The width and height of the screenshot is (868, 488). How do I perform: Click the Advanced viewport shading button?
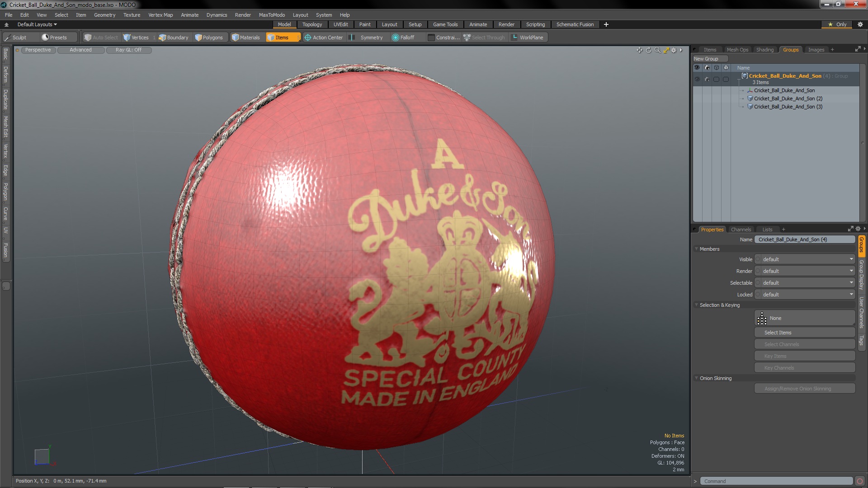(80, 50)
